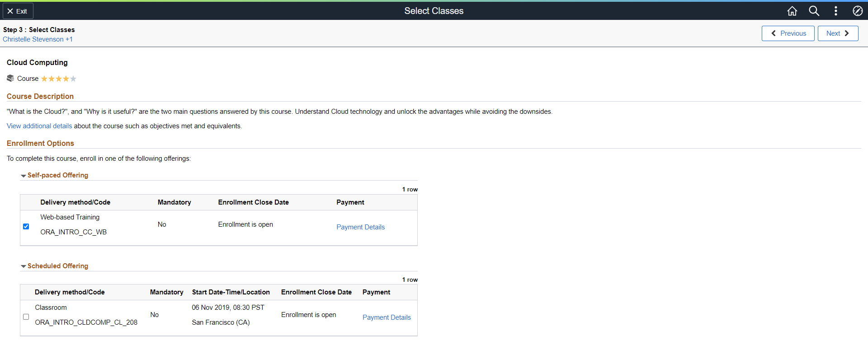The width and height of the screenshot is (868, 345).
Task: Click the Cloud Computing course layers icon
Action: click(10, 78)
